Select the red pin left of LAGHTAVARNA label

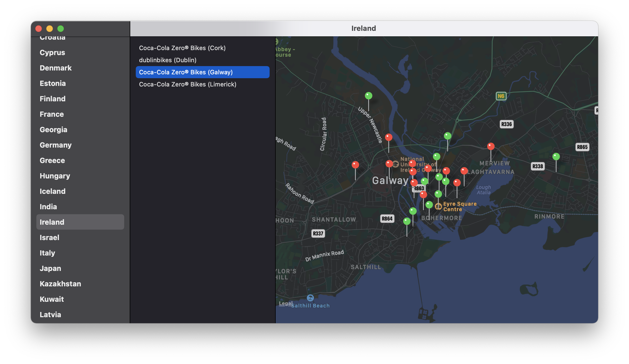464,171
